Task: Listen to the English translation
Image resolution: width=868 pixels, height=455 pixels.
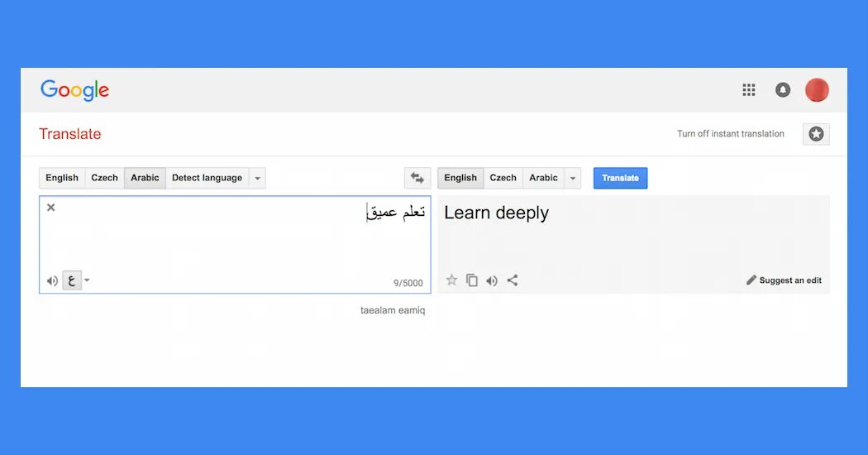Action: click(x=492, y=280)
